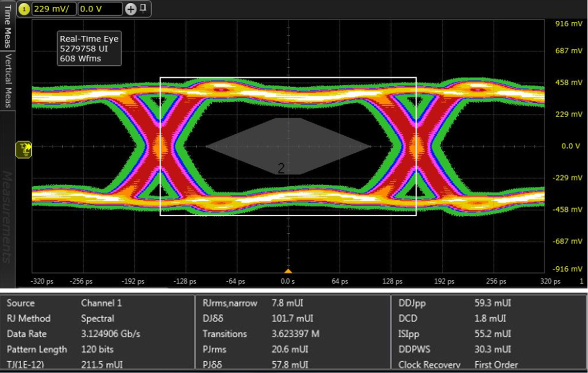Click the plus icon to add channel
The width and height of the screenshot is (588, 373).
pos(130,9)
